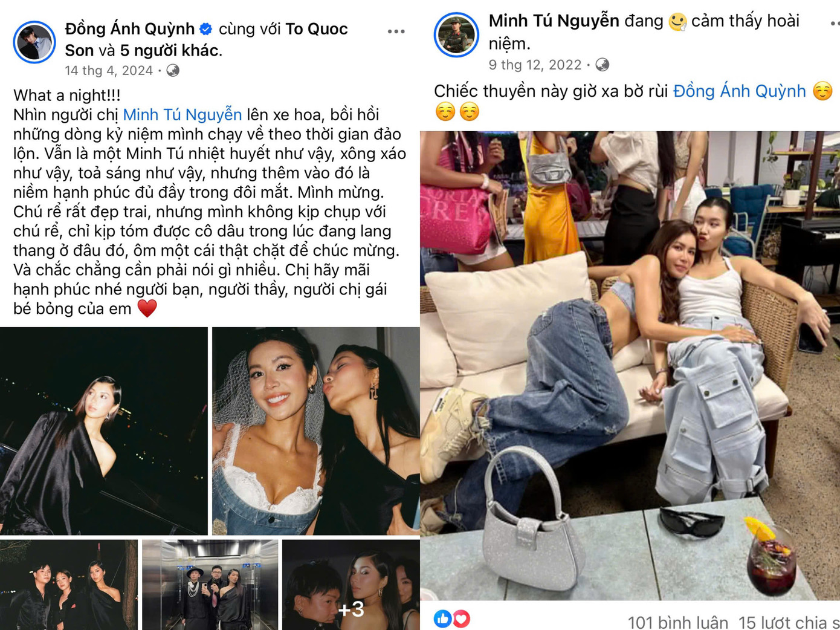Screen dimensions: 840x630
Task: Click the blue like reaction icon
Action: [x=442, y=619]
